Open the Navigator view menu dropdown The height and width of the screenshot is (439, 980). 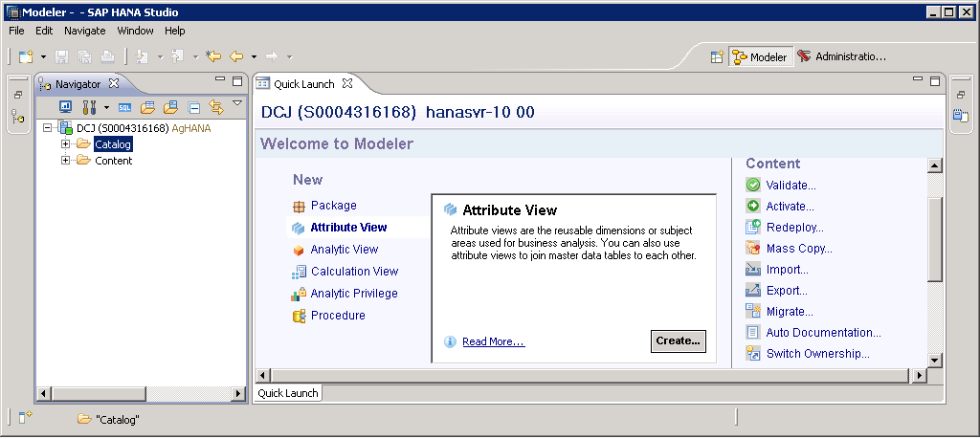point(236,103)
